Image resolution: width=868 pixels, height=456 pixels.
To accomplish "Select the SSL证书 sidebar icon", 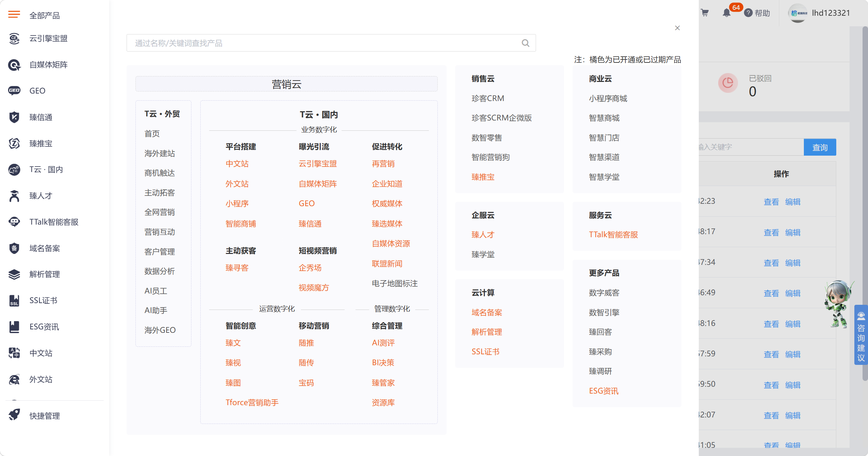I will pos(14,300).
